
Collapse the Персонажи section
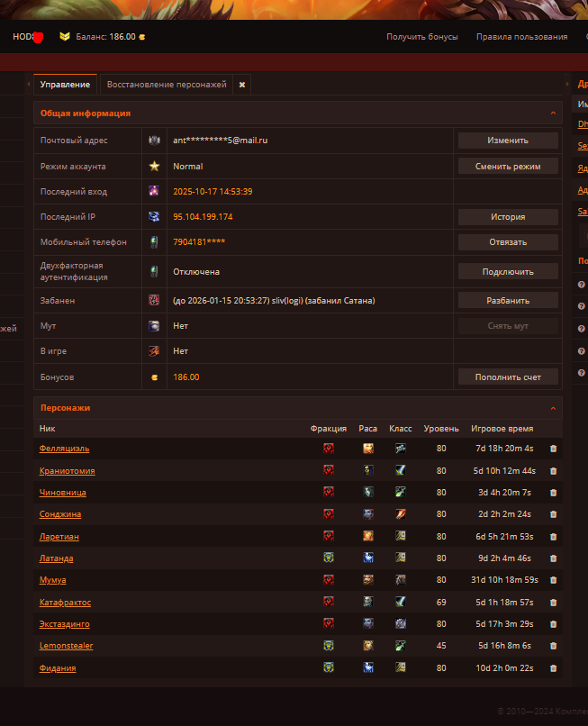(x=553, y=408)
